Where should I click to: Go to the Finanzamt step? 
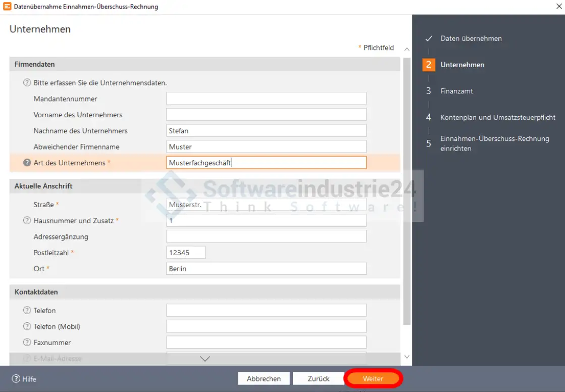456,91
